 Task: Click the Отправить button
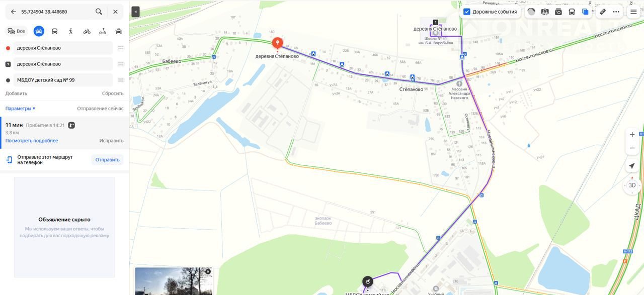[107, 160]
